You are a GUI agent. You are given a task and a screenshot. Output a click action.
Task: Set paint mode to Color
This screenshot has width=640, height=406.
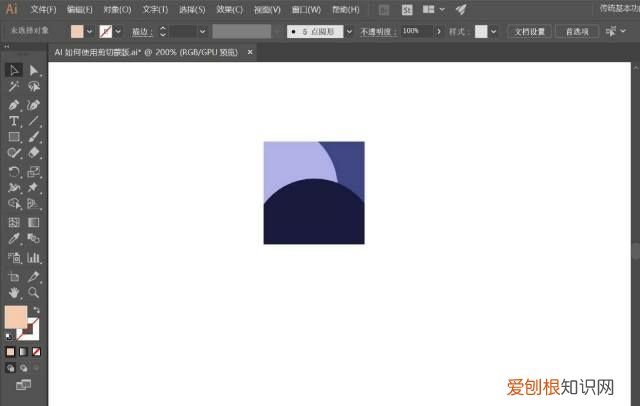pyautogui.click(x=10, y=352)
